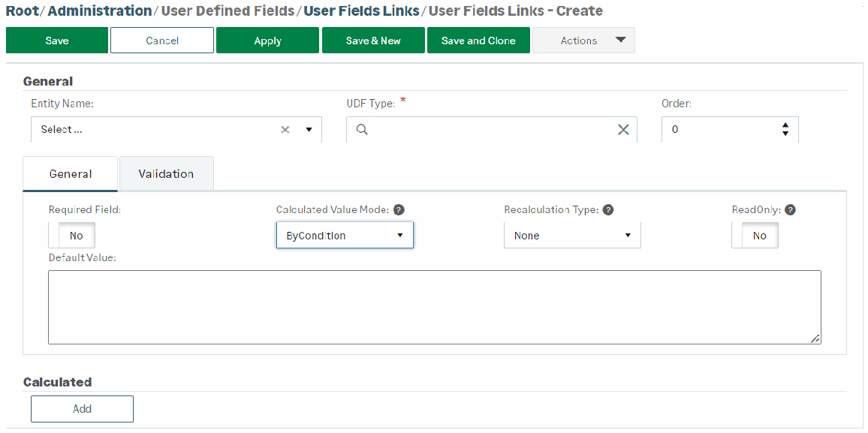Viewport: 868px width, 433px height.
Task: Click help icon beside ReadOnly label
Action: pos(789,210)
